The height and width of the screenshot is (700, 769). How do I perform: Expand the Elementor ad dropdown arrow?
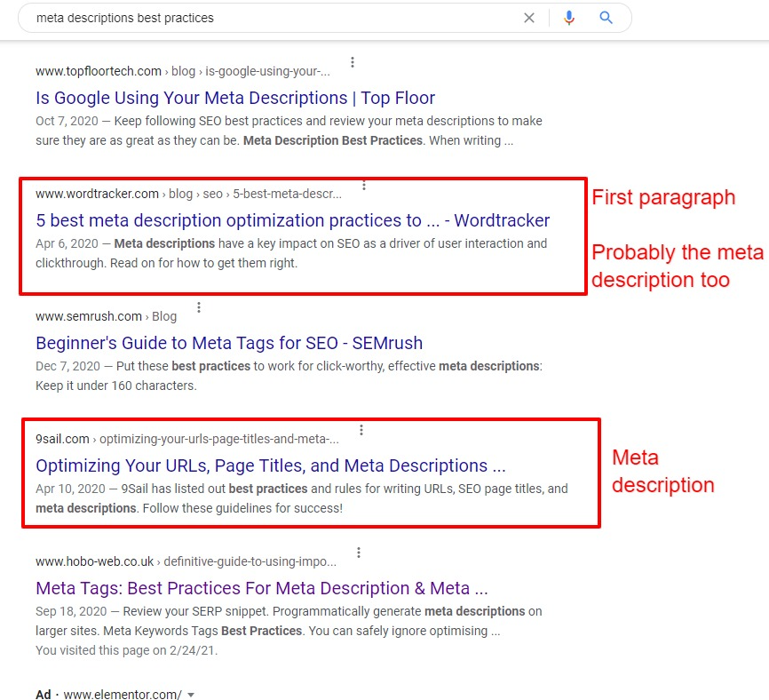tap(190, 695)
